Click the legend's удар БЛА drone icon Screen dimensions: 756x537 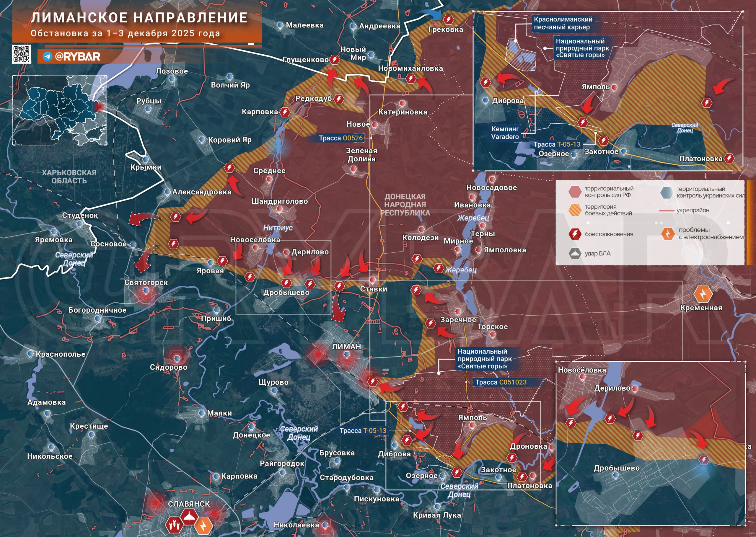click(575, 254)
